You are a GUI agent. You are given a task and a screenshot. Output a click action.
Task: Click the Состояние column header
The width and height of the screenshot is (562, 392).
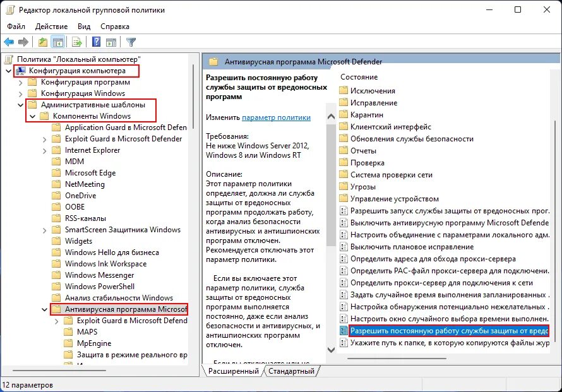click(x=359, y=76)
